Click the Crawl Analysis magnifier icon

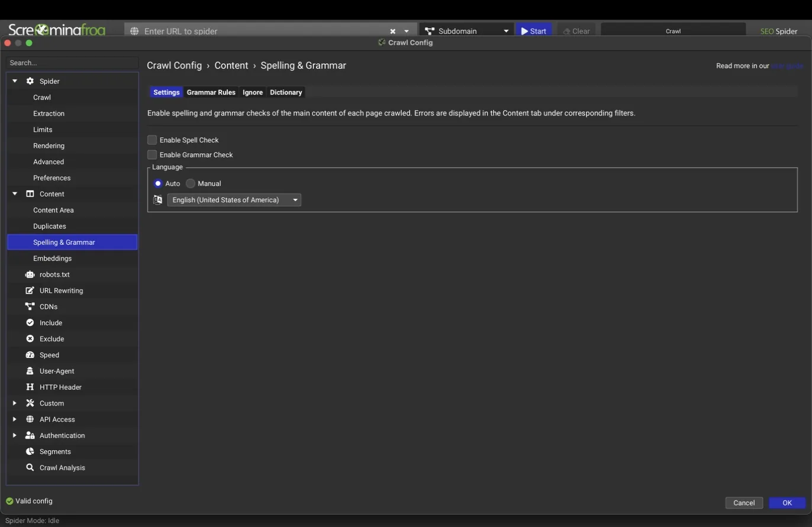coord(30,468)
